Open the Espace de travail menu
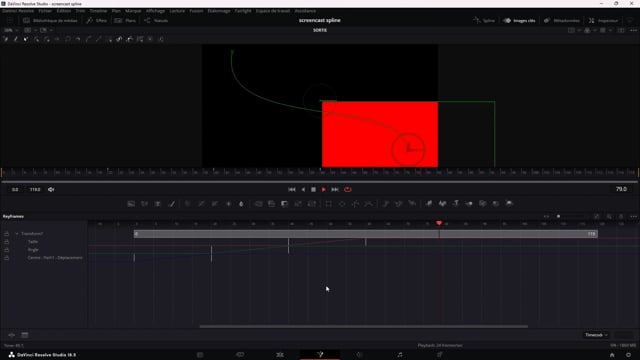Viewport: 640px width, 360px height. pyautogui.click(x=273, y=11)
